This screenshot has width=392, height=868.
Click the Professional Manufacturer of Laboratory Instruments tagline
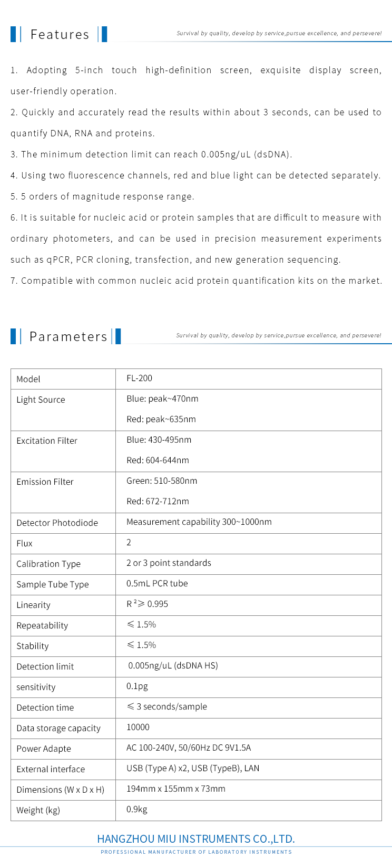pyautogui.click(x=196, y=852)
